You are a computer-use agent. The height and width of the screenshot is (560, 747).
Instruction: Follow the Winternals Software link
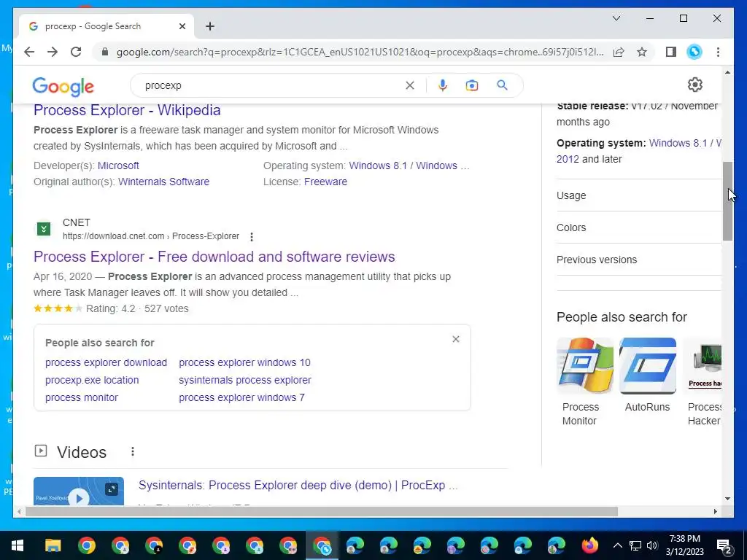coord(163,182)
